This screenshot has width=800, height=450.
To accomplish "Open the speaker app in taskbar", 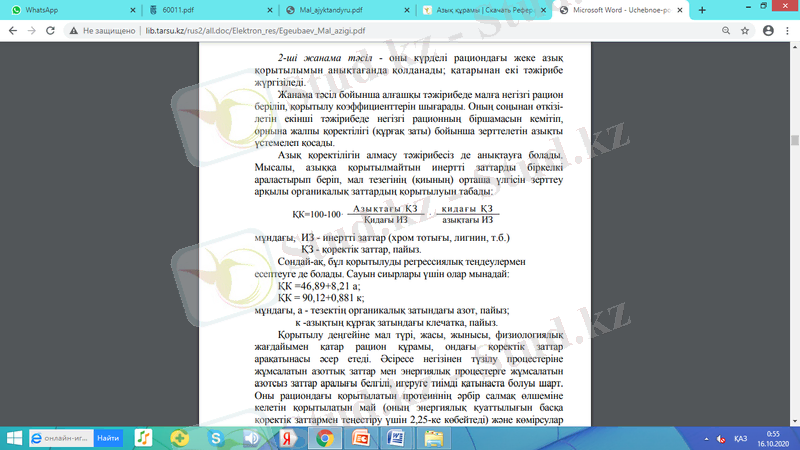I will (252, 438).
